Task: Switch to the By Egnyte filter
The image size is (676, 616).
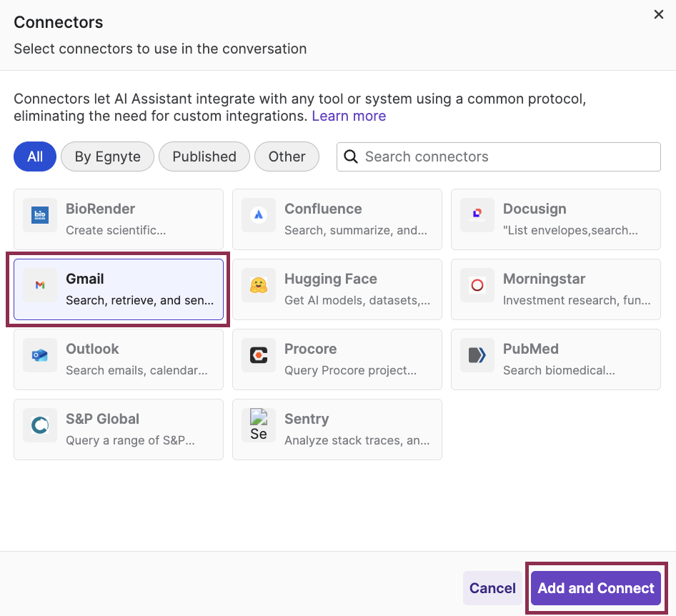Action: pyautogui.click(x=107, y=157)
